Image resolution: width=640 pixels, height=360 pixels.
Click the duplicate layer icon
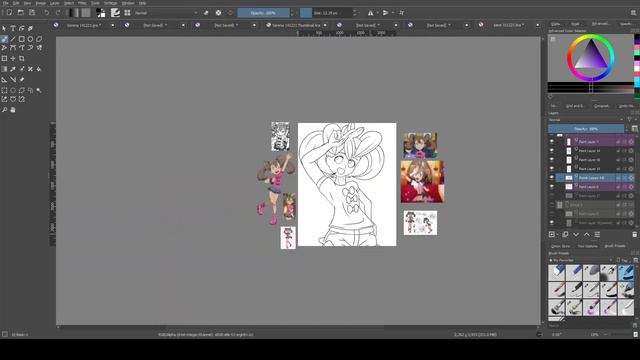[x=565, y=234]
